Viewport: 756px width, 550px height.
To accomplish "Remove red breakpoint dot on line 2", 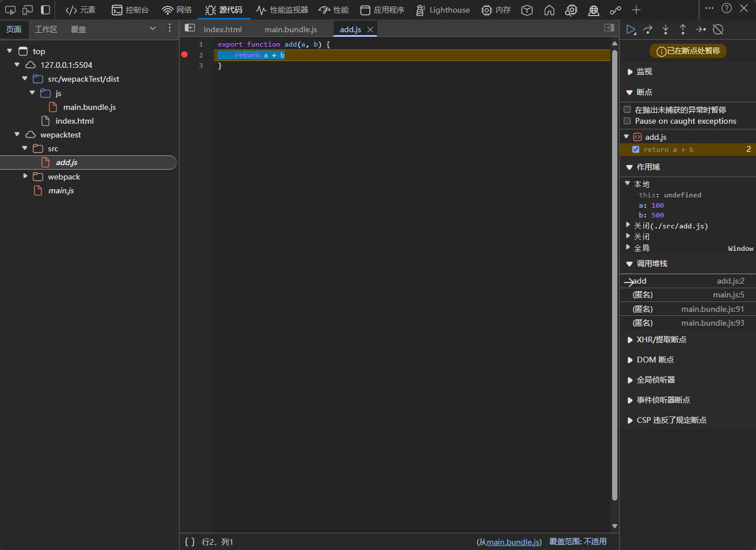I will pos(185,55).
